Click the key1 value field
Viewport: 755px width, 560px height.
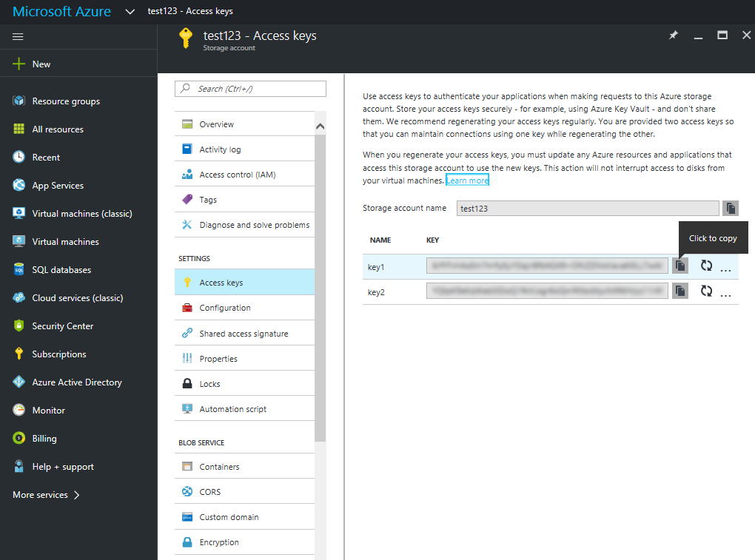(x=547, y=266)
